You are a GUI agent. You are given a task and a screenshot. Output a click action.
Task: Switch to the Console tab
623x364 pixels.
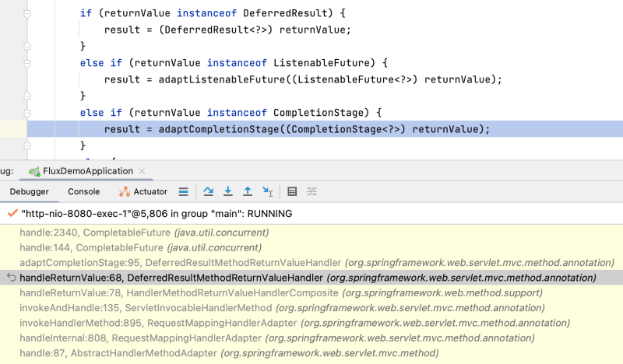tap(83, 191)
